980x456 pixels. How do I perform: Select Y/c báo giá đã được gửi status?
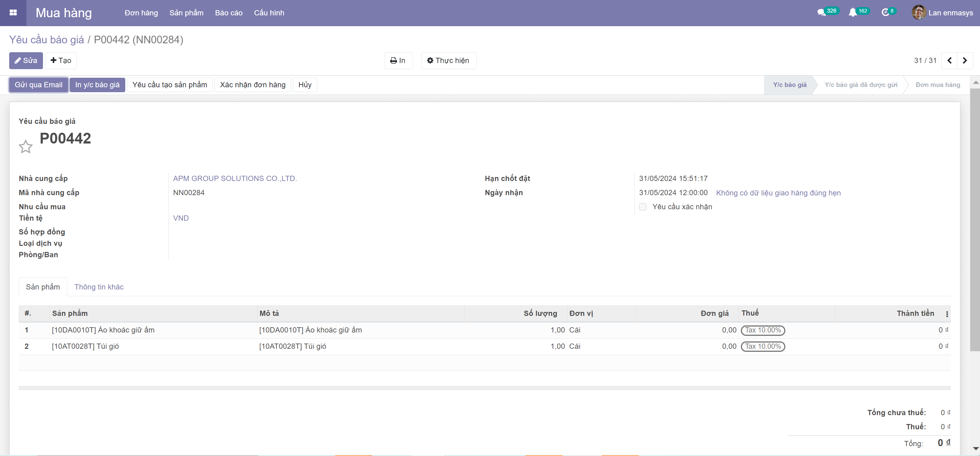[x=861, y=85]
